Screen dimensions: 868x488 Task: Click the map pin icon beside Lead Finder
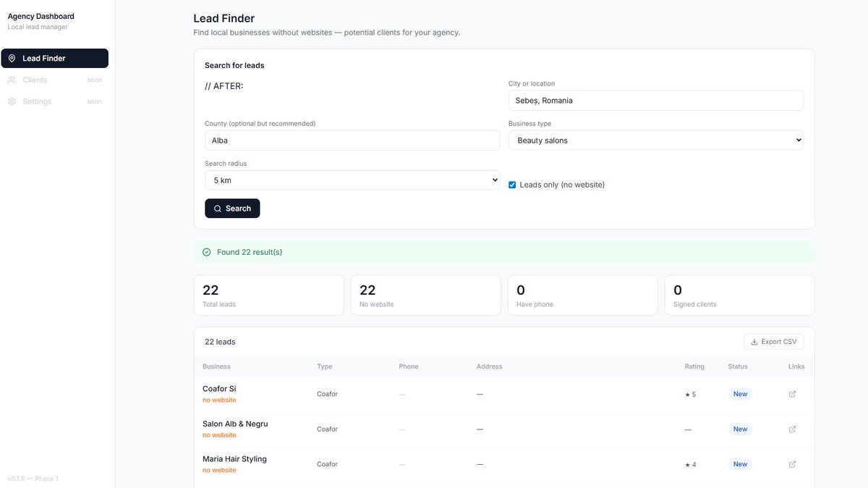(x=12, y=58)
